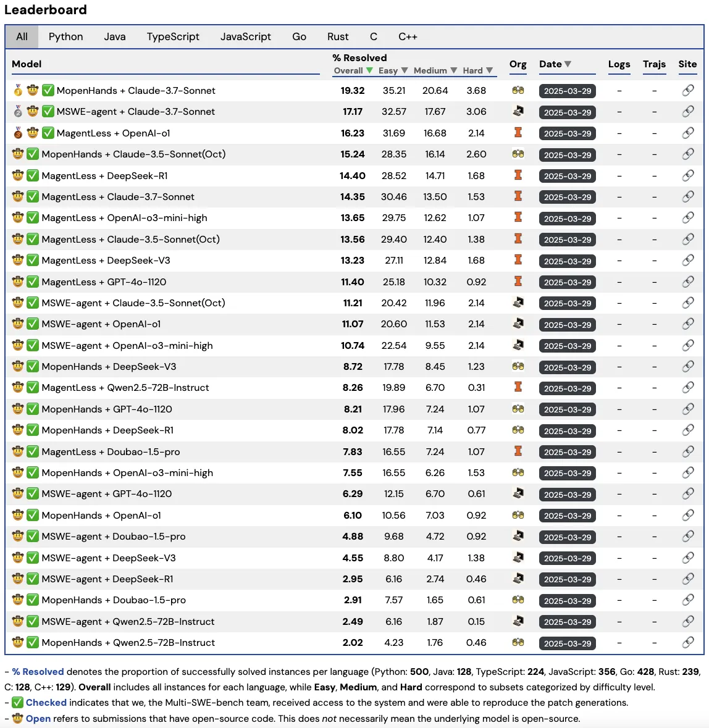This screenshot has height=728, width=709.
Task: Click the checked icon on the MSWE-agent + DeepSeek-R1 row
Action: [x=32, y=579]
